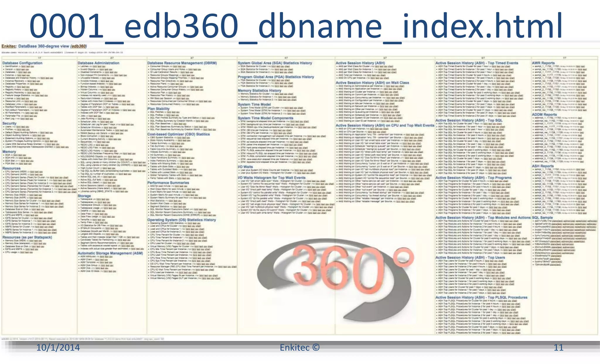Select the Performance Summaries heading

point(168,182)
